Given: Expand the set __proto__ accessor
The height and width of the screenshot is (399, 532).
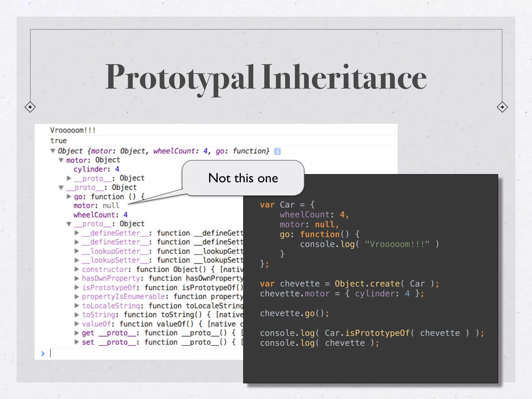Looking at the screenshot, I should coord(77,342).
